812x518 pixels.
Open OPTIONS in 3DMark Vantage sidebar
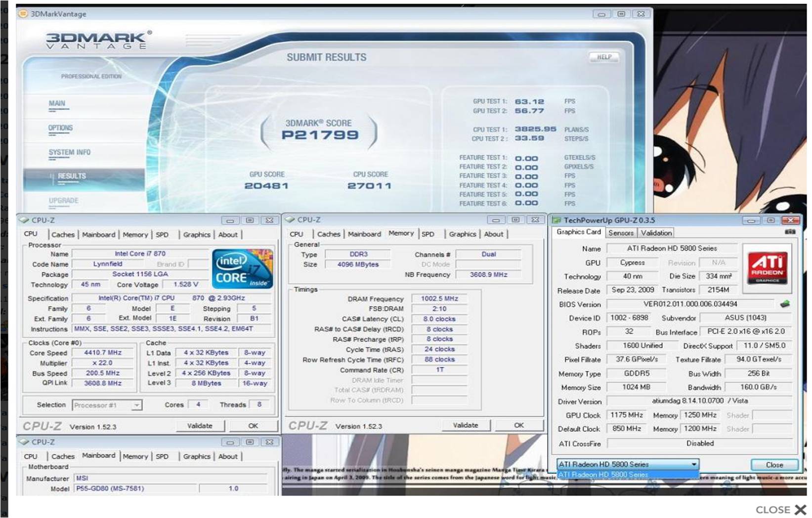(60, 128)
